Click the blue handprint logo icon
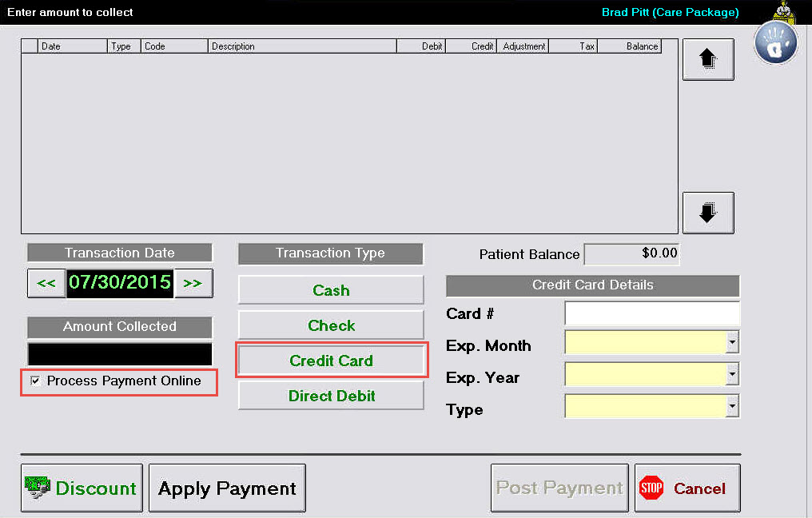812x518 pixels. pyautogui.click(x=774, y=42)
